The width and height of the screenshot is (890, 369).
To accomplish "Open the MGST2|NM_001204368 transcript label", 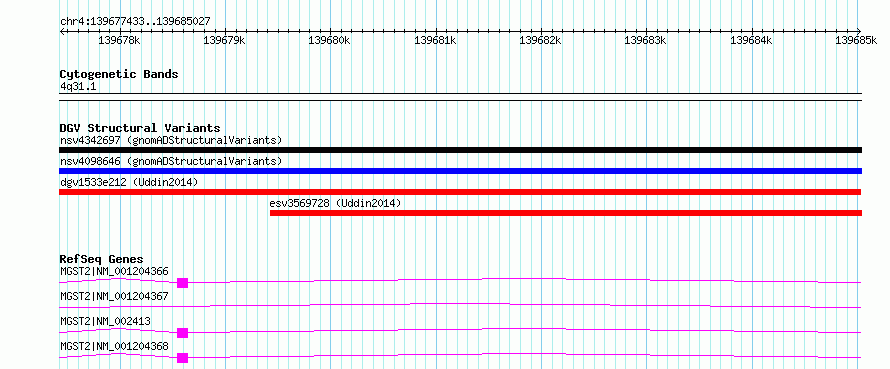I will click(114, 346).
